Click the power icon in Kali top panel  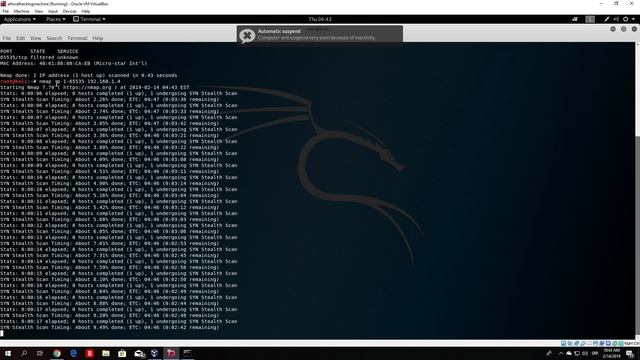[625, 19]
